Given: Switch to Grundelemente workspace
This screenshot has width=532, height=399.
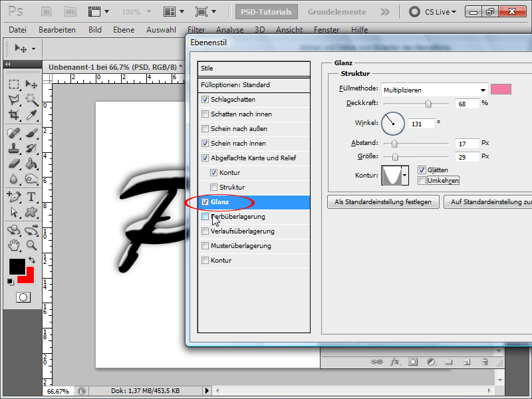Looking at the screenshot, I should pyautogui.click(x=337, y=12).
